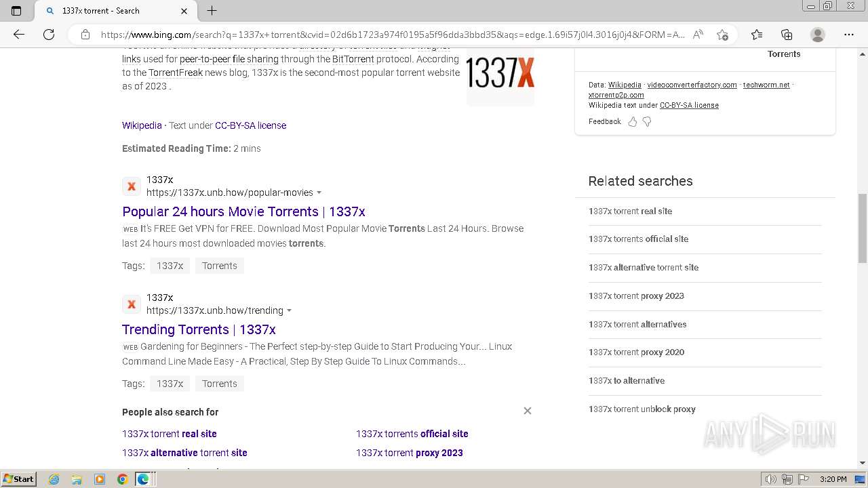The height and width of the screenshot is (488, 868).
Task: Follow the BitTorrent link
Action: 353,59
